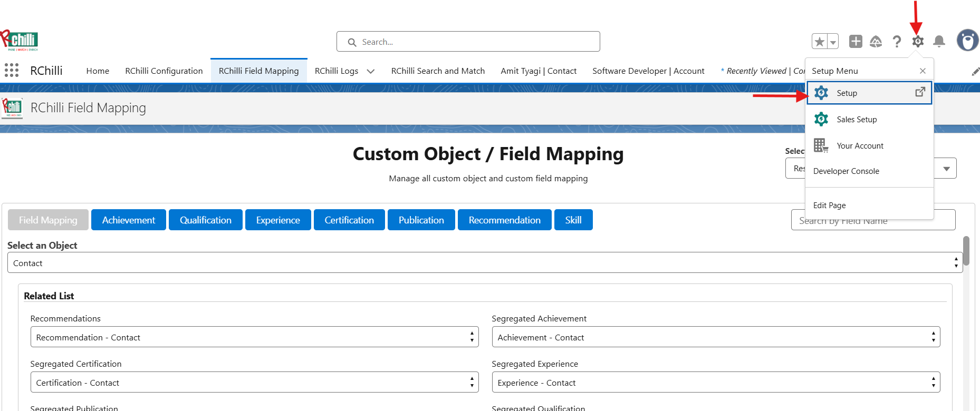Choose Sales Setup menu entry
Screen dimensions: 980x411
coord(869,119)
